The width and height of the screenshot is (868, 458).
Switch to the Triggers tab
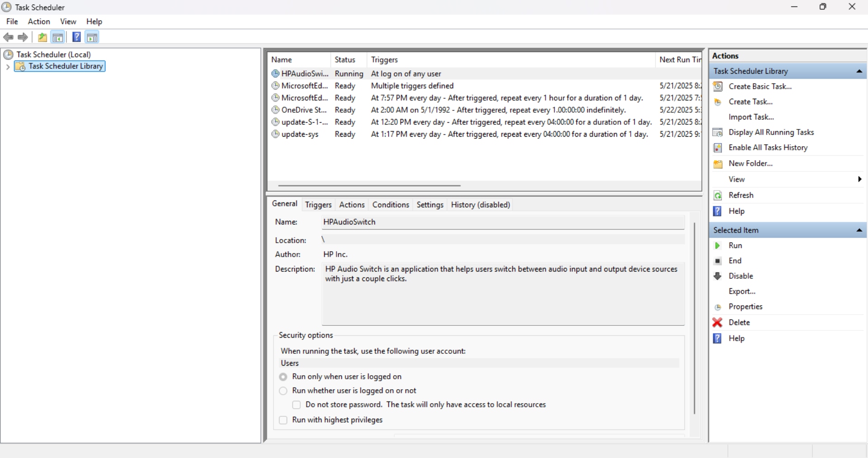coord(318,205)
